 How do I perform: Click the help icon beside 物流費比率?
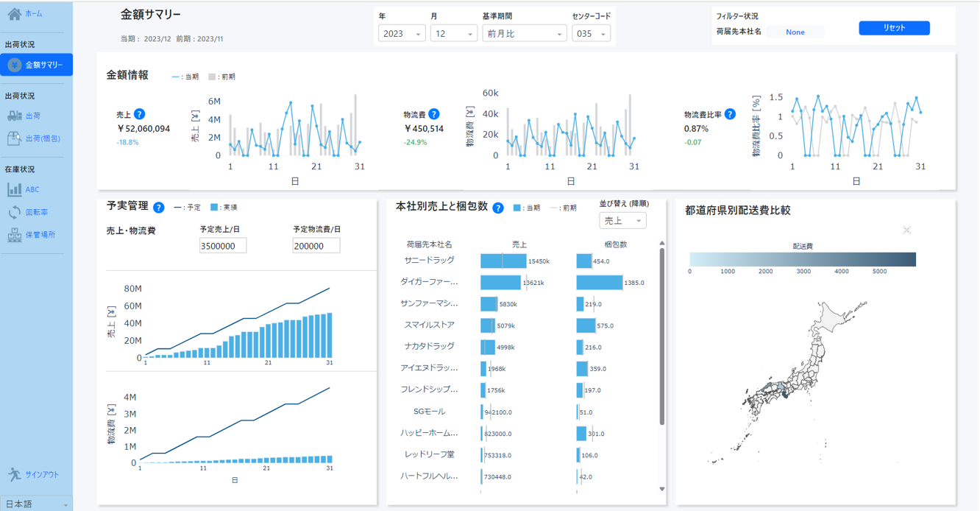[730, 114]
